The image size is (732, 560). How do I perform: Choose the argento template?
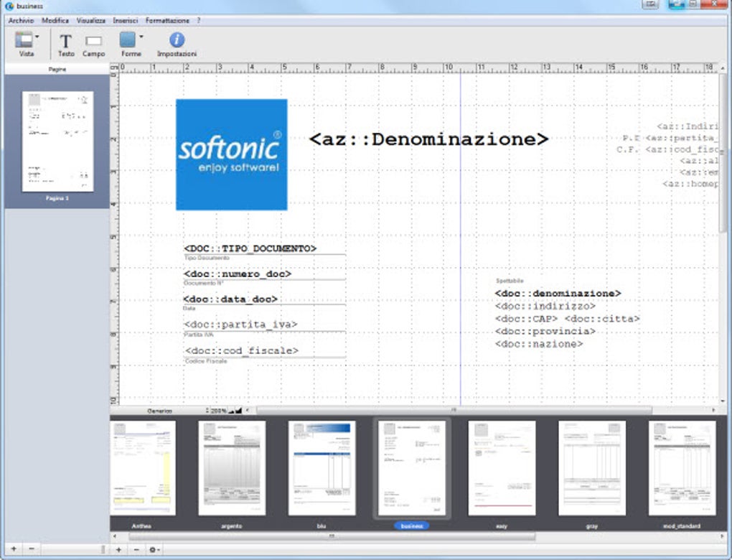(231, 468)
